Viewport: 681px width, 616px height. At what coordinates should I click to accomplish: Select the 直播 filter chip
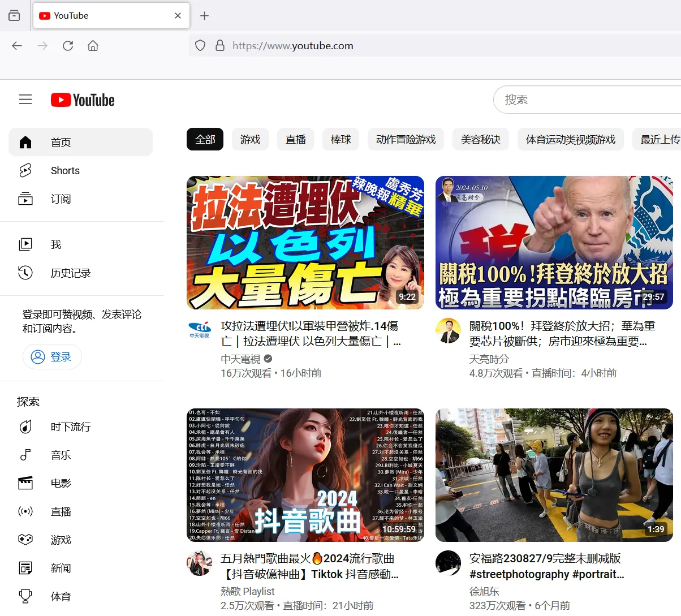pos(295,140)
